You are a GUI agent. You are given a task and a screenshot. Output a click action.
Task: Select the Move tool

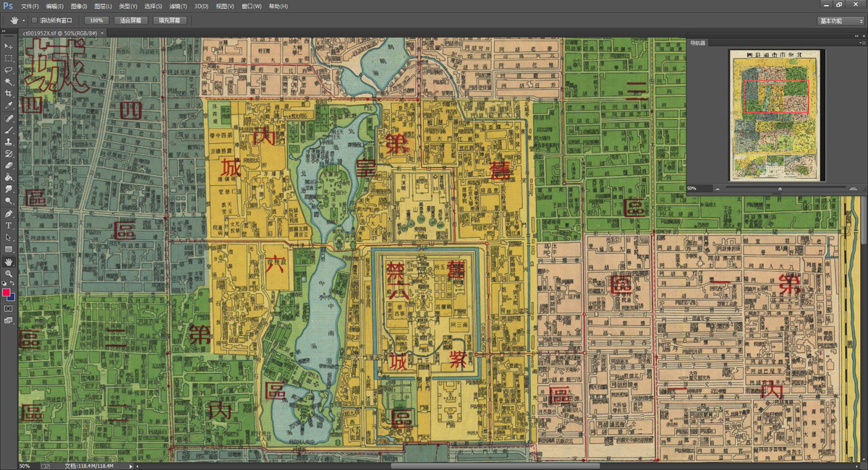(x=9, y=46)
